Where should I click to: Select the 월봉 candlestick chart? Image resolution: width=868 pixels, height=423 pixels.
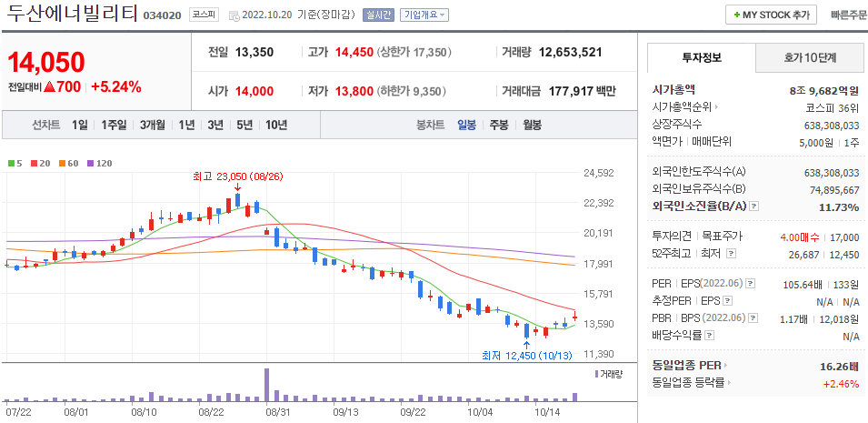click(x=532, y=125)
